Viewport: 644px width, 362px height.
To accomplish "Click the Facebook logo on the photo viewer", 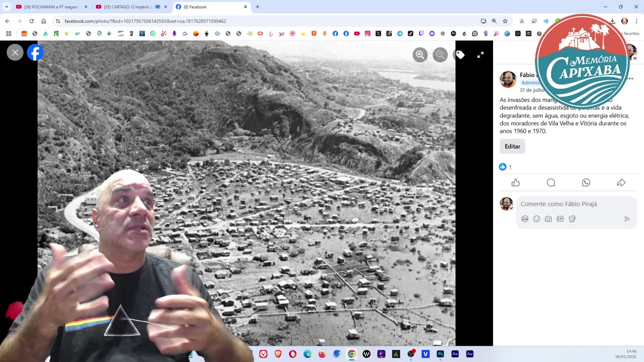I will pos(35,52).
